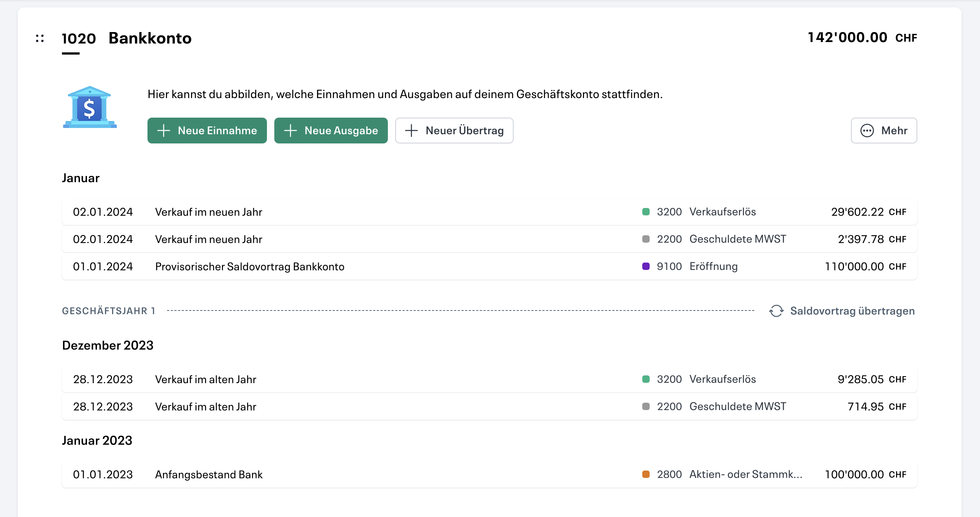Click gray swatch of 714.95 MWST row

point(646,407)
